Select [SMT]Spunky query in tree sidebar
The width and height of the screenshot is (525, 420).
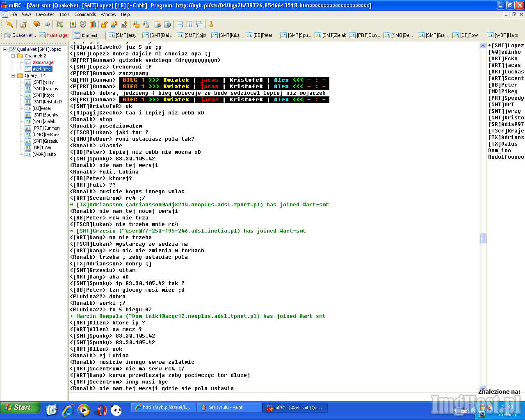[45, 115]
